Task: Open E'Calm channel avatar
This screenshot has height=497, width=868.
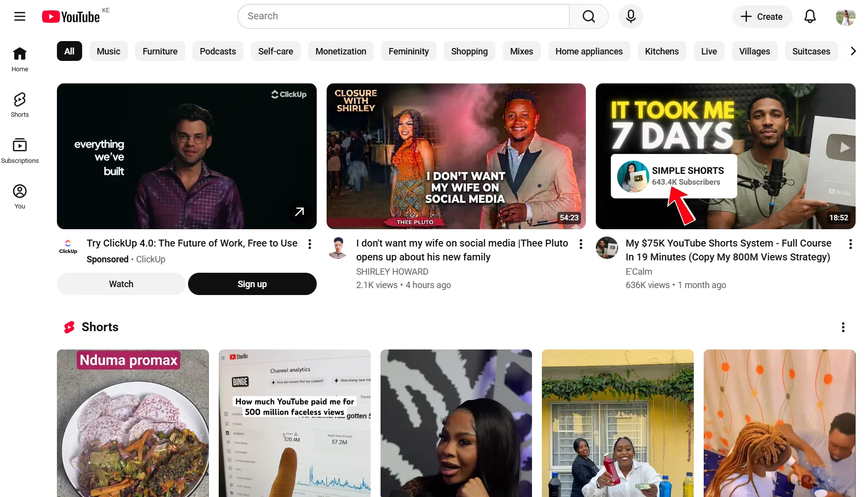Action: coord(607,248)
